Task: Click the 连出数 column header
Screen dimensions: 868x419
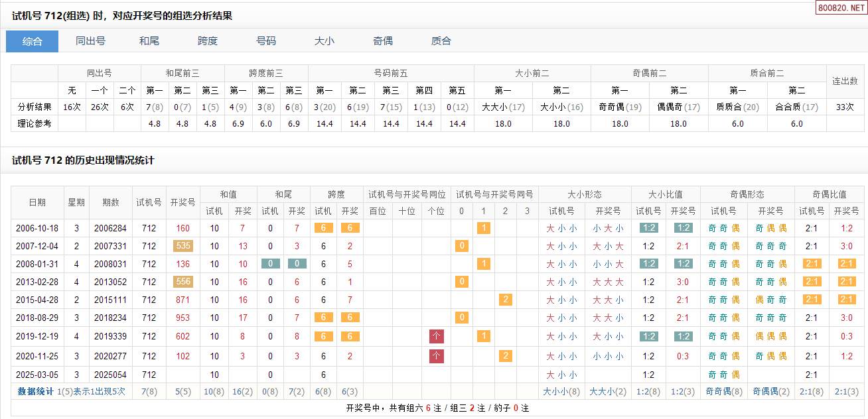Action: point(845,82)
